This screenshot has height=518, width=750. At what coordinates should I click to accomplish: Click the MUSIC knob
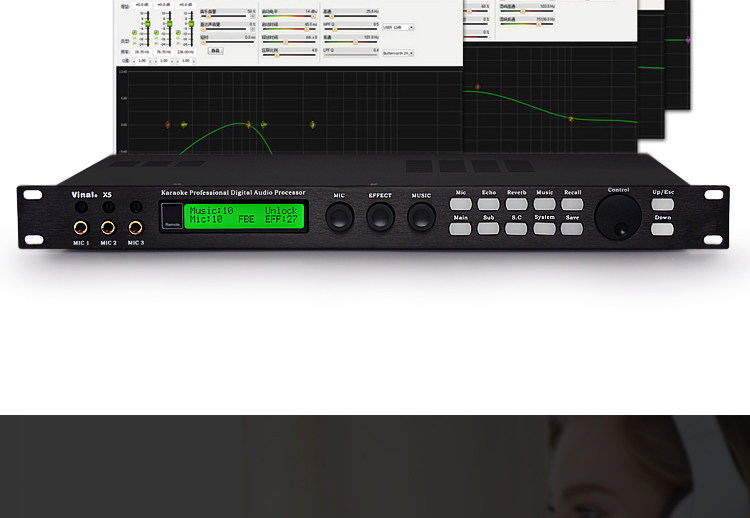point(421,216)
